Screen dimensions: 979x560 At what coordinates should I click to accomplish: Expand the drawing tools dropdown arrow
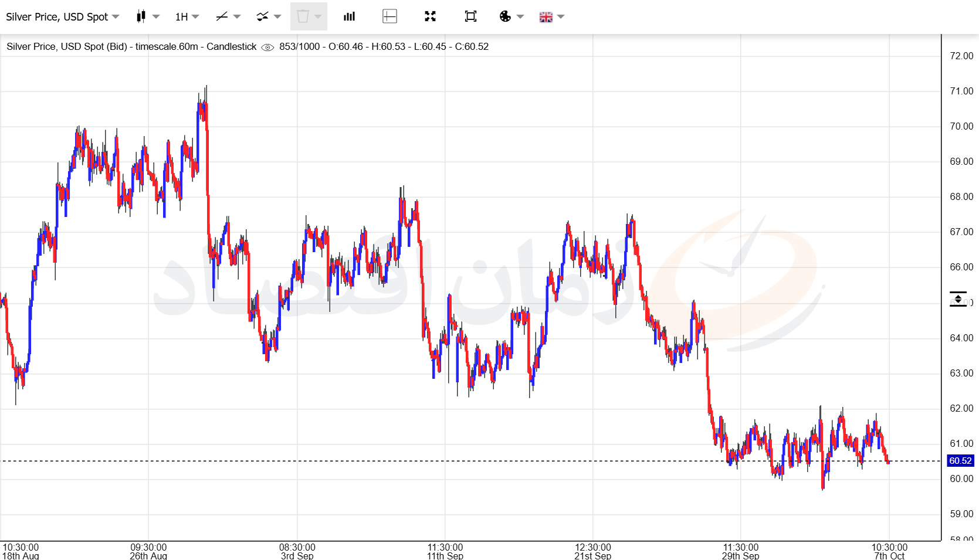pos(237,17)
